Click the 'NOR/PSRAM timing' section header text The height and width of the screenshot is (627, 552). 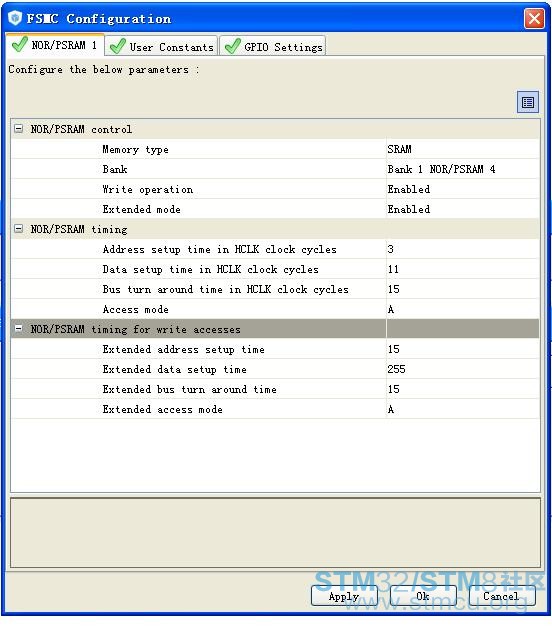tap(79, 230)
